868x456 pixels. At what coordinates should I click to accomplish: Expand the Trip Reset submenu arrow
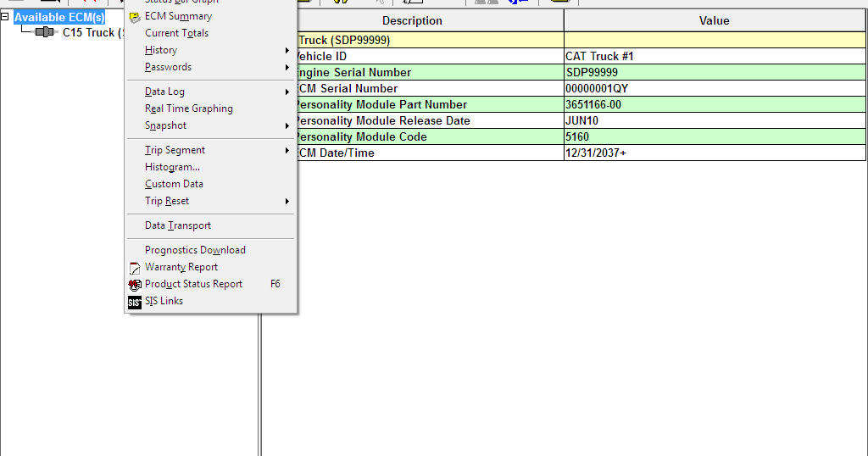pyautogui.click(x=287, y=202)
